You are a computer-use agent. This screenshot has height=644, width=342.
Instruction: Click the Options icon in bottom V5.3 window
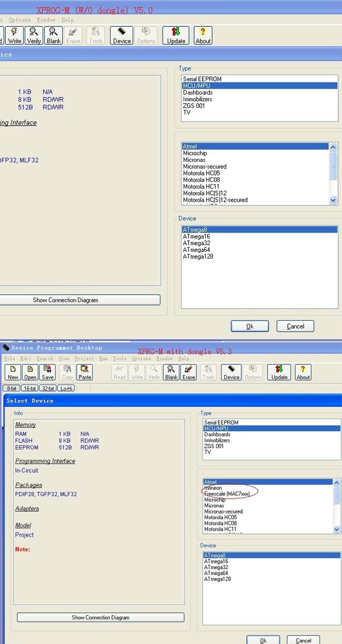(253, 372)
